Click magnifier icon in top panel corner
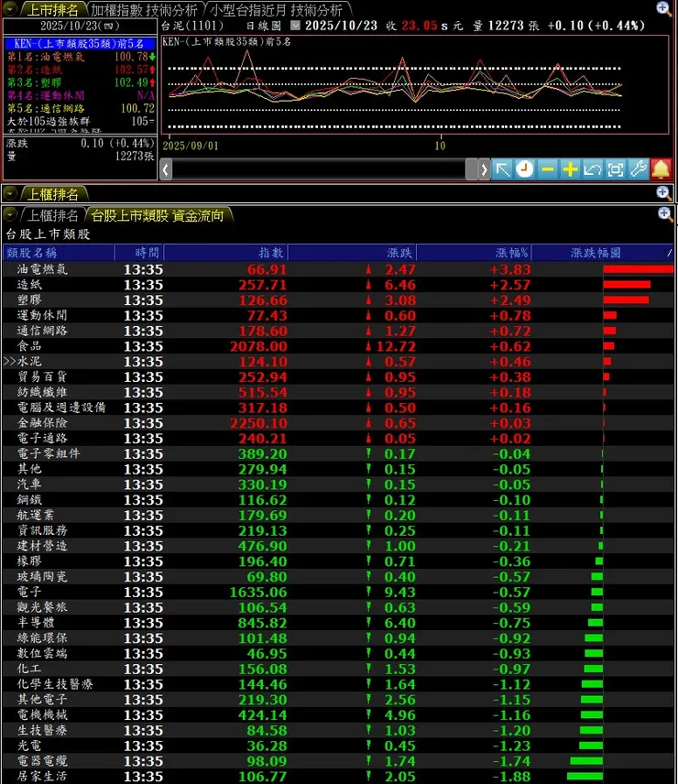The width and height of the screenshot is (678, 784). pyautogui.click(x=663, y=8)
